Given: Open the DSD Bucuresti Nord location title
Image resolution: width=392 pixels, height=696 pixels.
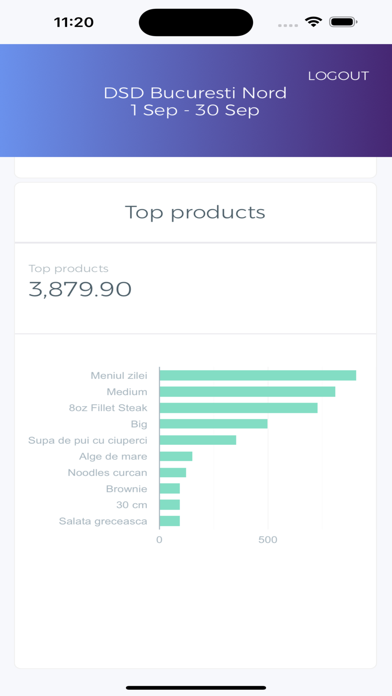Looking at the screenshot, I should 195,93.
